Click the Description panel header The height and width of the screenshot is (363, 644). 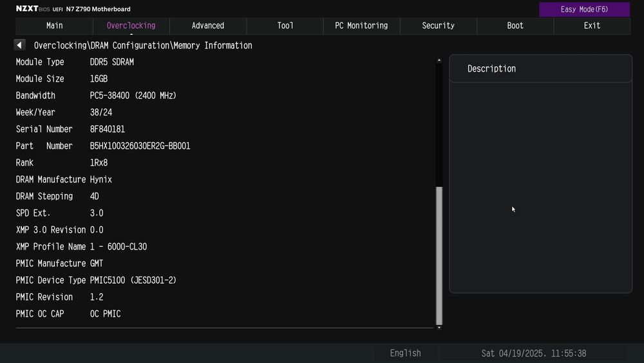point(540,68)
